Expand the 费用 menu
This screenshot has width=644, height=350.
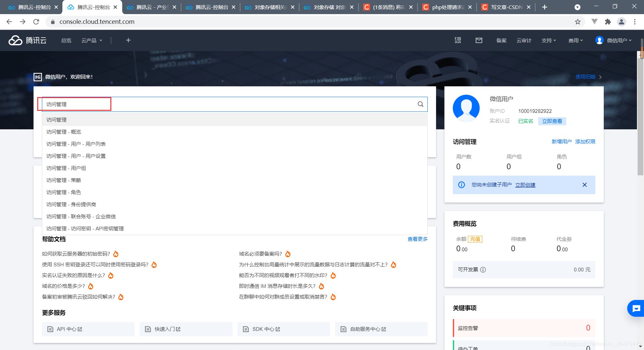tap(576, 40)
